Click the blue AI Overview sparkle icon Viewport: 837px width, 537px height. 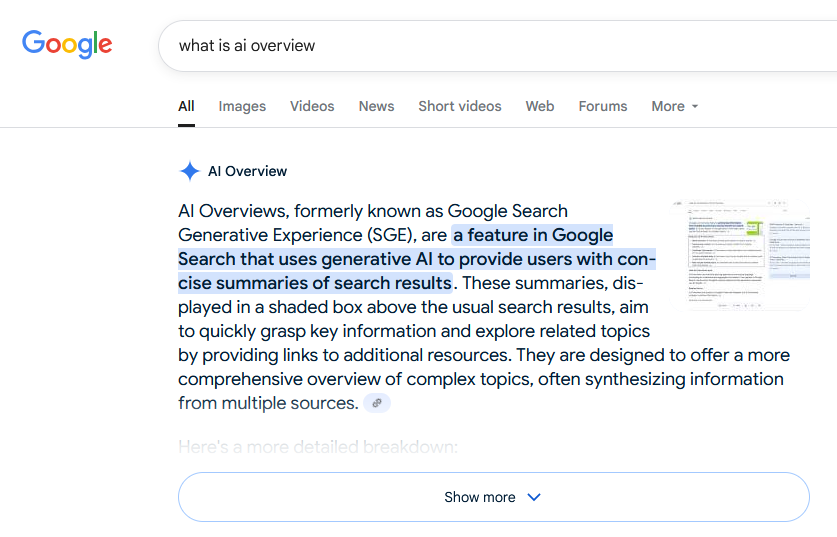tap(189, 171)
